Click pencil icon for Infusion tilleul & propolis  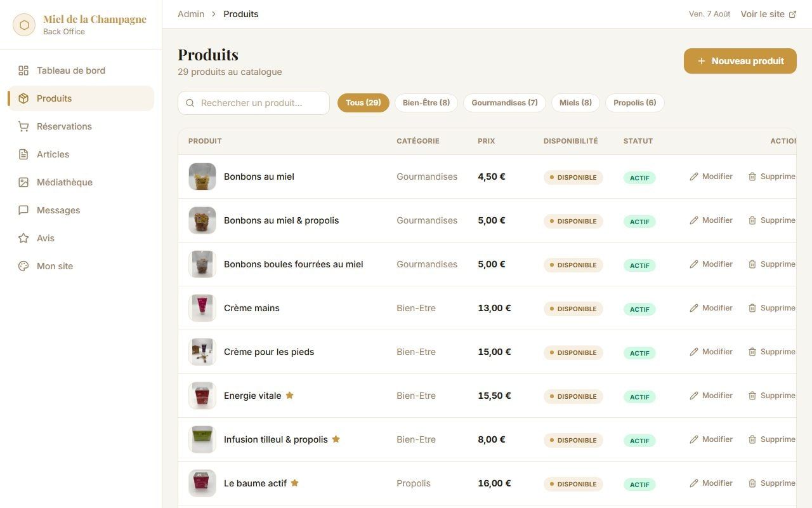point(694,439)
